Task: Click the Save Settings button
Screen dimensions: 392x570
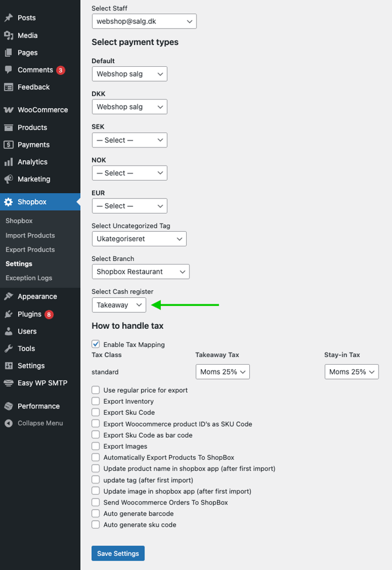Action: point(118,554)
